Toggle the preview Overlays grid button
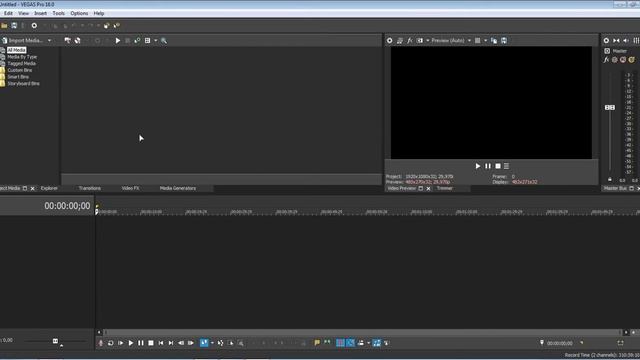The height and width of the screenshot is (360, 640). [x=477, y=40]
